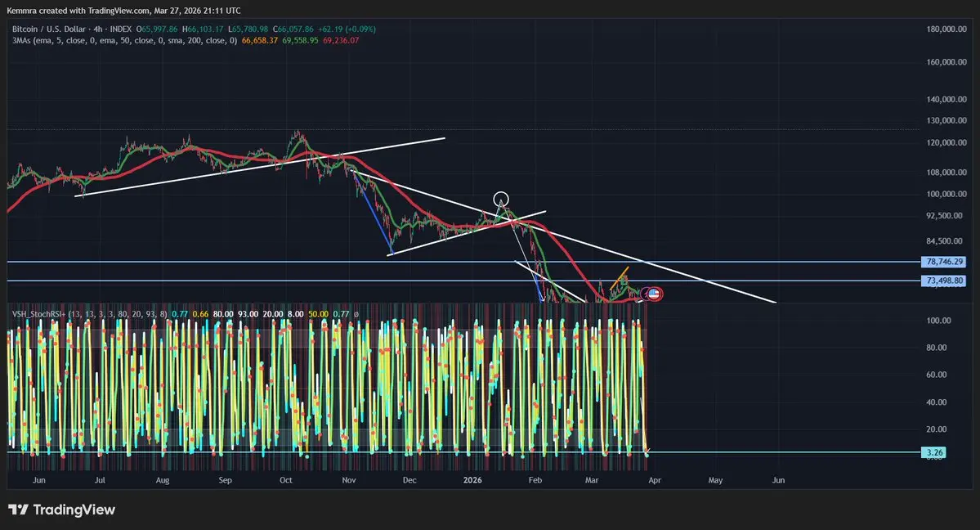Click the 120,000.00 price axis label

[946, 142]
